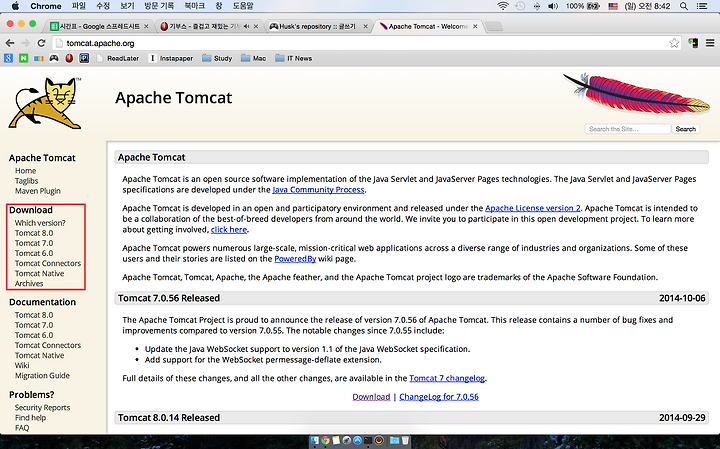Open the Trash in the Dock
Image resolution: width=720 pixels, height=449 pixels.
pos(405,441)
